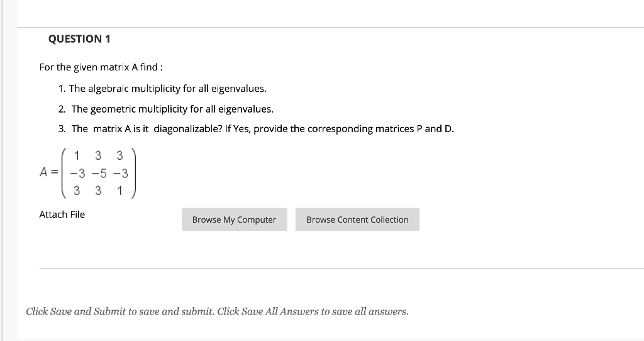Click the -5 entry in the matrix

pos(99,174)
